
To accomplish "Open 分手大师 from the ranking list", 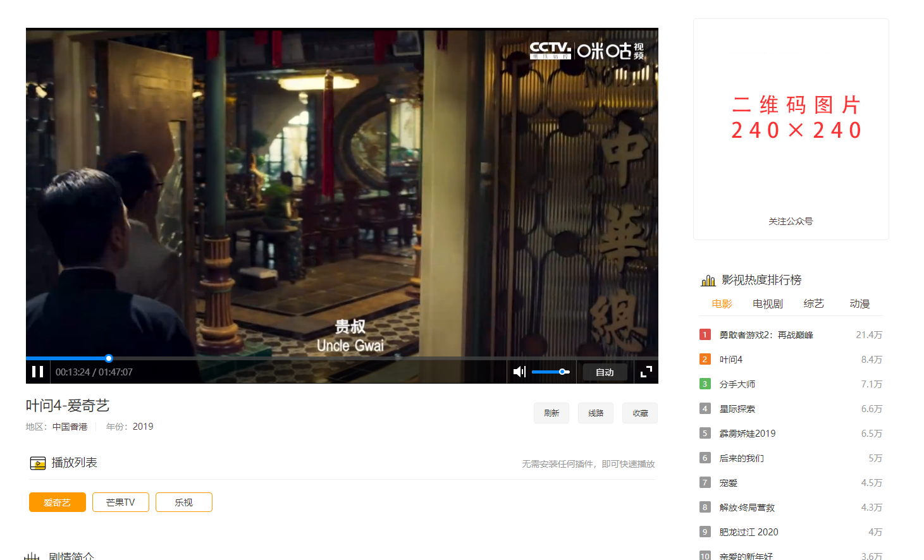I will [x=737, y=384].
